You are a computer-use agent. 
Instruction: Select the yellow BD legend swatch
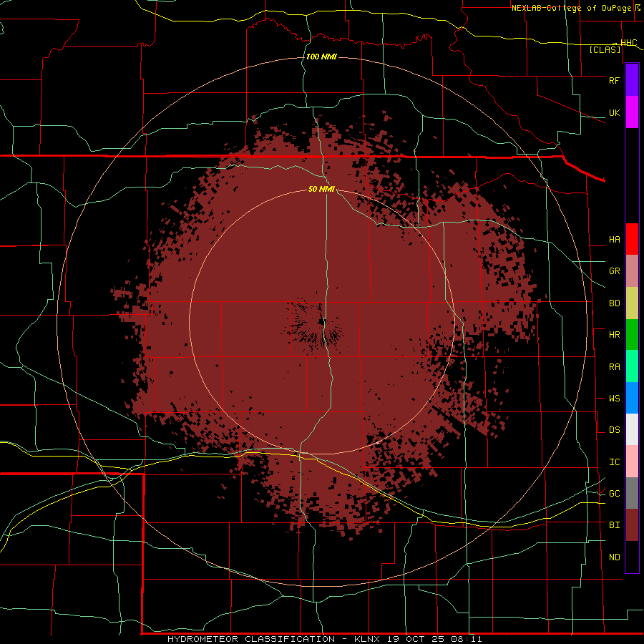pyautogui.click(x=632, y=303)
